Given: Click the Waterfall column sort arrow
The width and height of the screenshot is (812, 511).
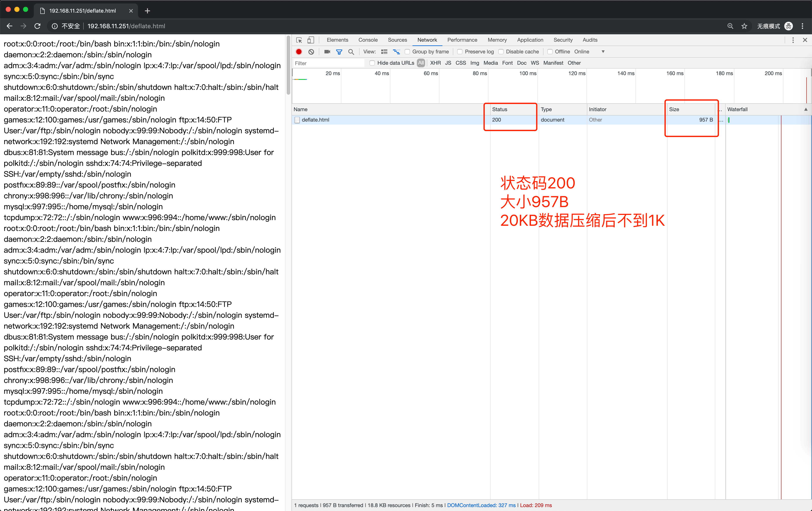Looking at the screenshot, I should pyautogui.click(x=805, y=109).
